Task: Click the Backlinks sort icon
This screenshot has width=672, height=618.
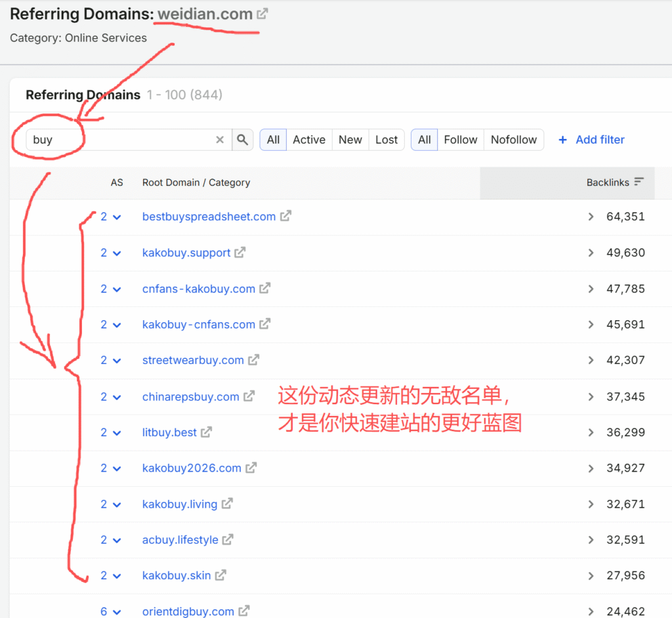Action: [639, 182]
